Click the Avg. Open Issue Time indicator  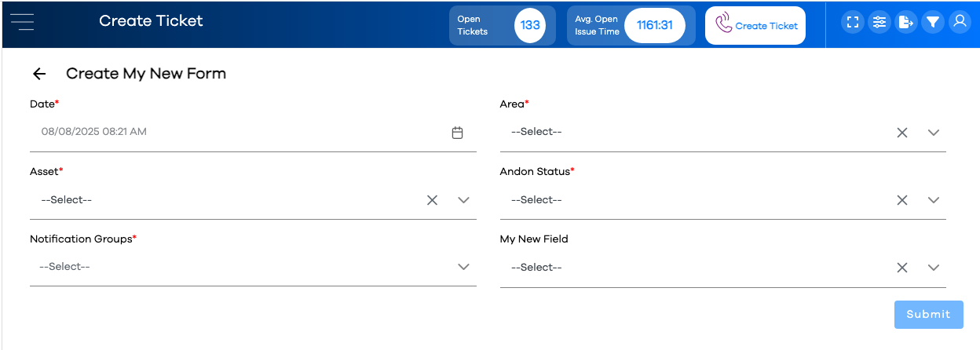pos(631,25)
